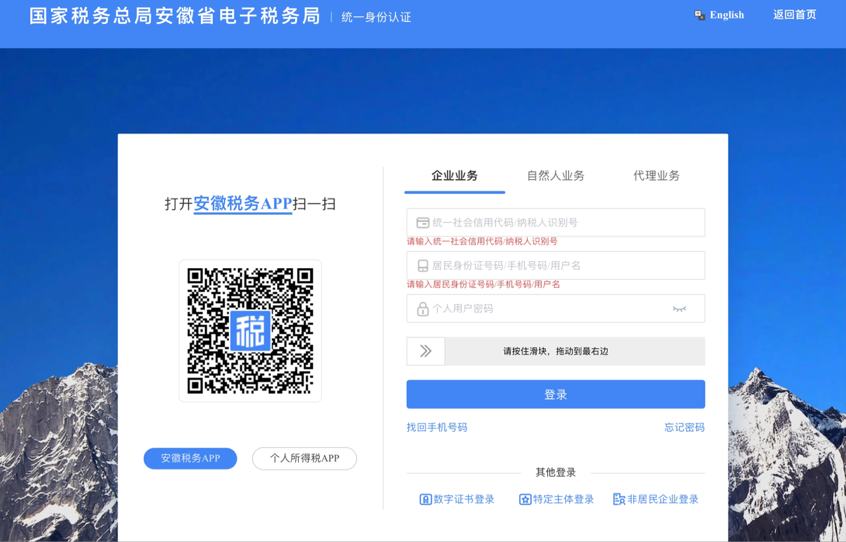Image resolution: width=846 pixels, height=542 pixels.
Task: Open the 代理业务 tab
Action: 656,176
